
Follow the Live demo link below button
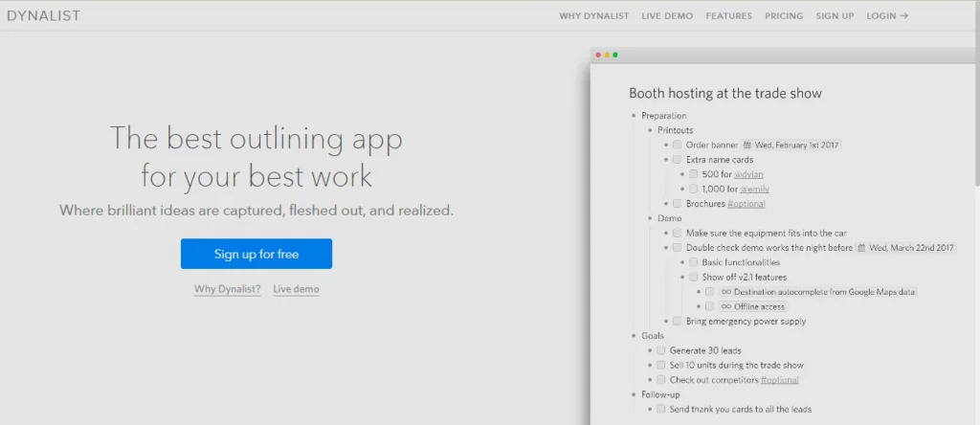pos(297,289)
